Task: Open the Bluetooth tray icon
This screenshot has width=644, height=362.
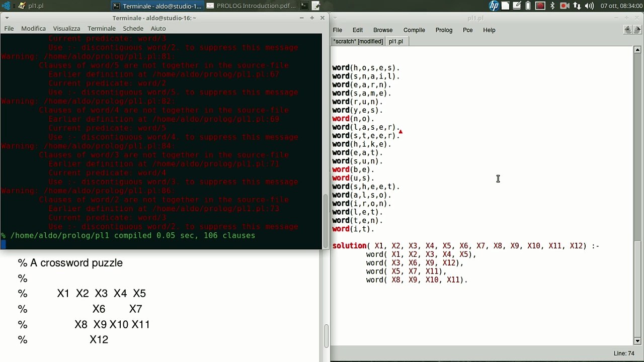Action: click(x=552, y=6)
